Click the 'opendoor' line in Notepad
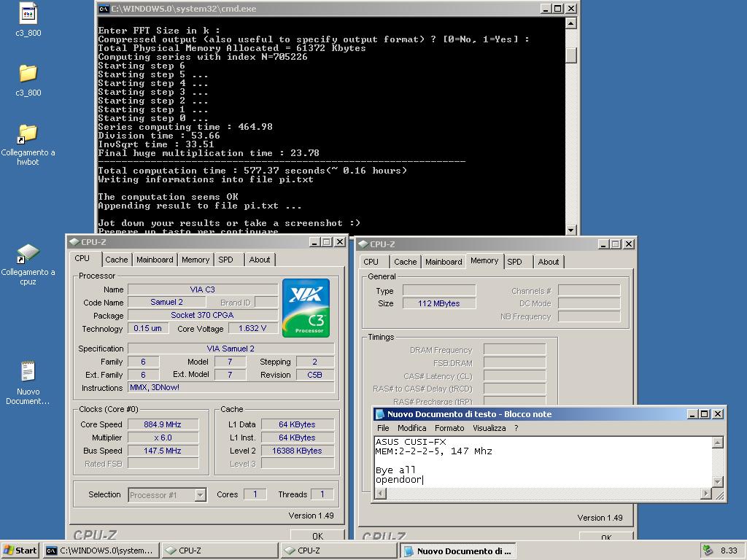747x560 pixels. pyautogui.click(x=399, y=480)
